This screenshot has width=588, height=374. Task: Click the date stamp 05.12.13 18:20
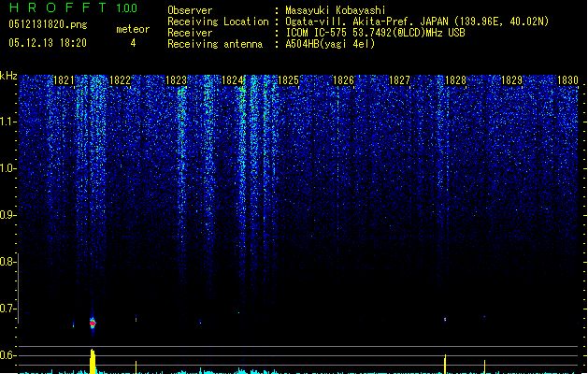[x=48, y=43]
